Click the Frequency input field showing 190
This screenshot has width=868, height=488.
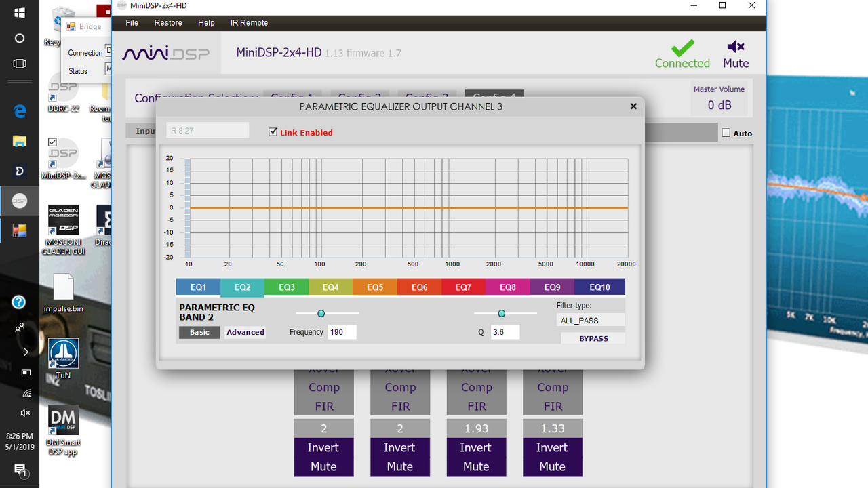click(x=342, y=332)
